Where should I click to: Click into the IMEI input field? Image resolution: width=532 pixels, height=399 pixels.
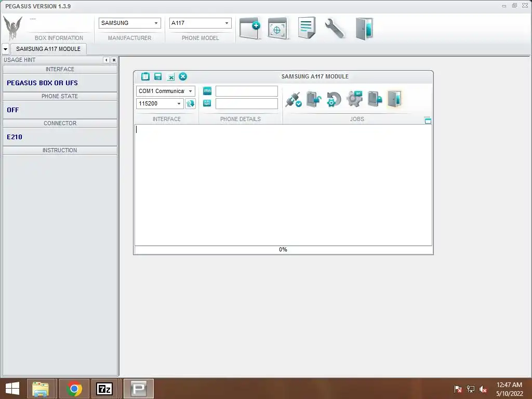tap(247, 91)
